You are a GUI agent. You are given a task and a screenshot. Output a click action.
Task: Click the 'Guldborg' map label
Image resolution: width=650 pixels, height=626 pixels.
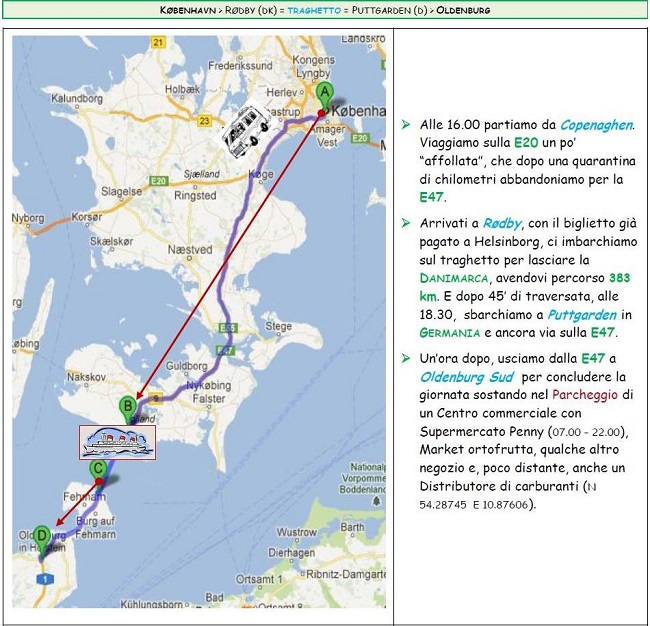tap(187, 366)
